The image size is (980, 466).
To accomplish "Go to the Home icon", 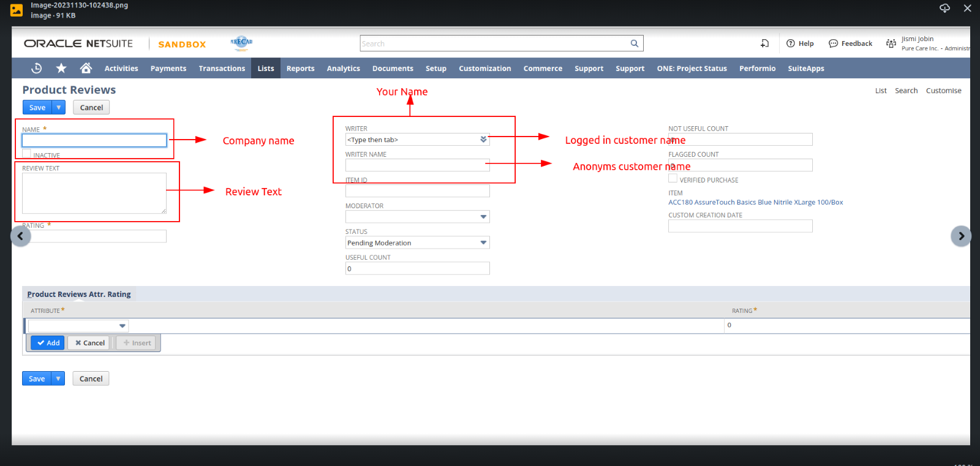I will 86,68.
